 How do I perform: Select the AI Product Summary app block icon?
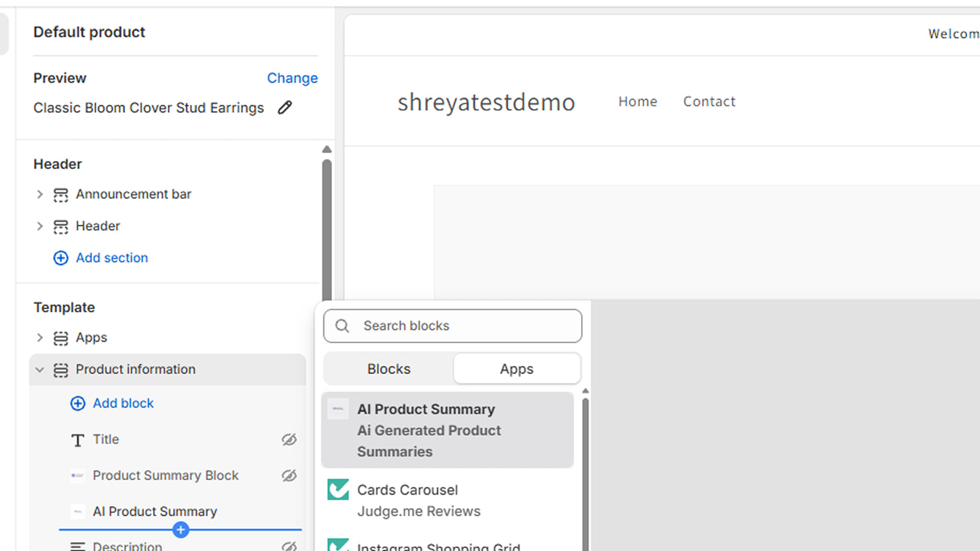tap(337, 408)
